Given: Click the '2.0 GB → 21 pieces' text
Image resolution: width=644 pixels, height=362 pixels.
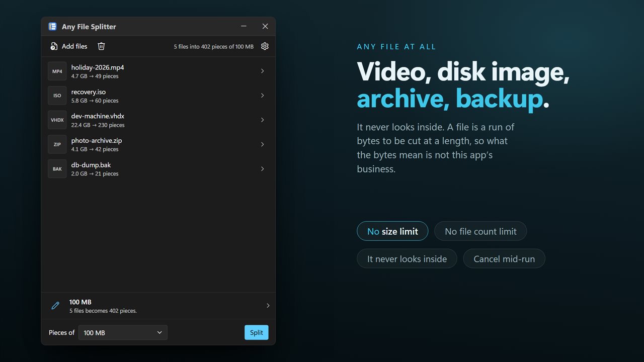Looking at the screenshot, I should (95, 174).
